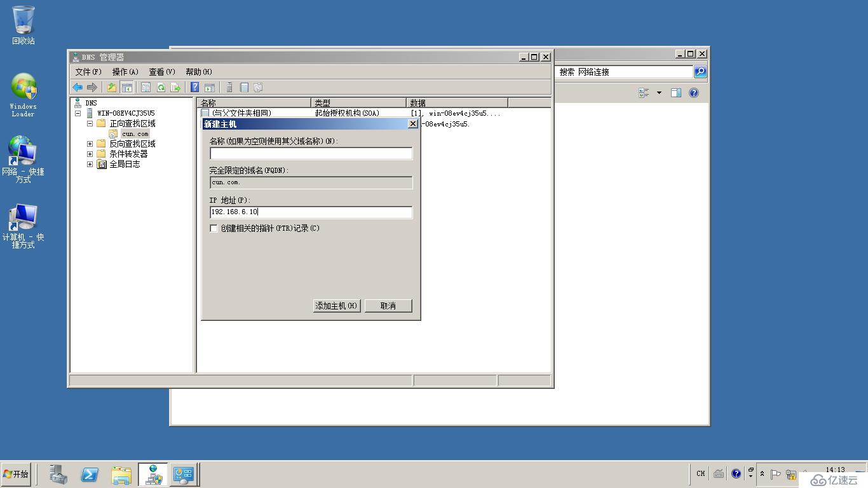Click the new server icon in toolbar
This screenshot has width=868, height=488.
click(229, 88)
